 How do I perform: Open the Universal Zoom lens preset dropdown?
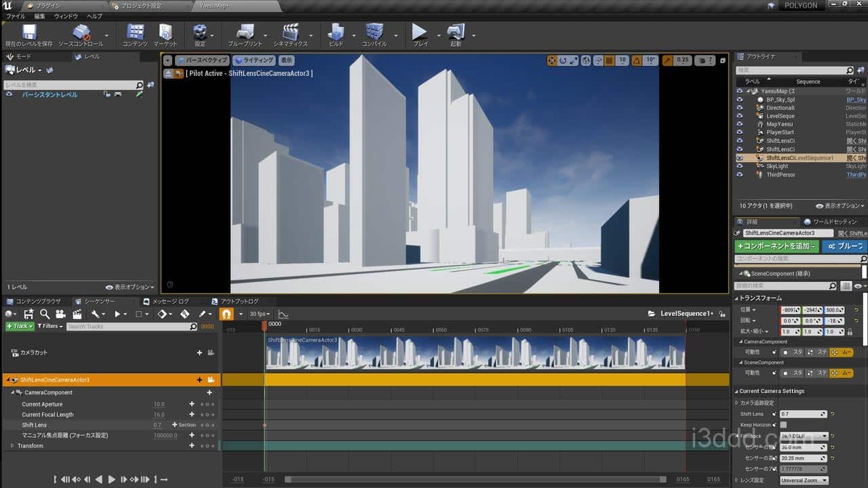(804, 481)
